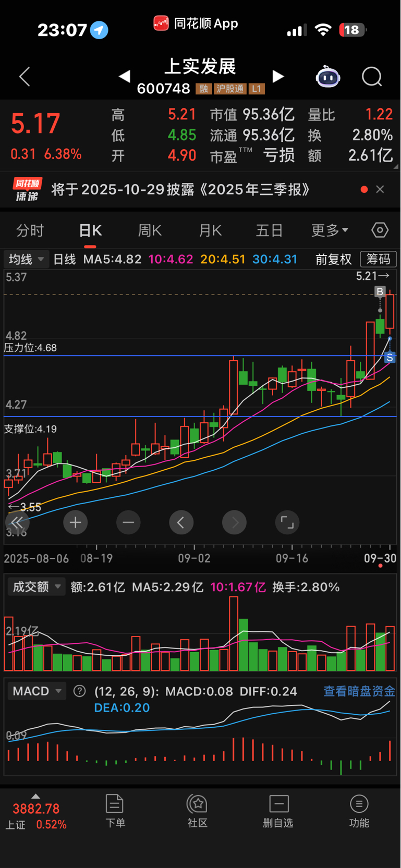This screenshot has height=868, width=401.
Task: Open the 均线 indicator dropdown
Action: [x=26, y=259]
